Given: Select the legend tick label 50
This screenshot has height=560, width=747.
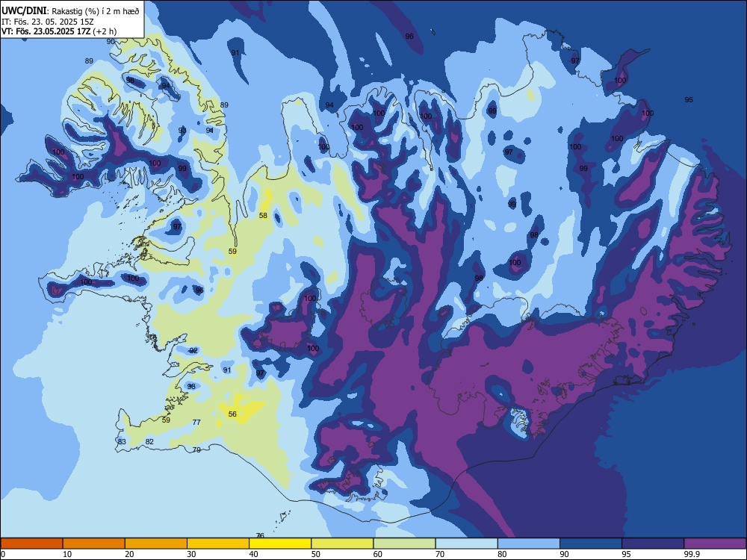Looking at the screenshot, I should [315, 554].
